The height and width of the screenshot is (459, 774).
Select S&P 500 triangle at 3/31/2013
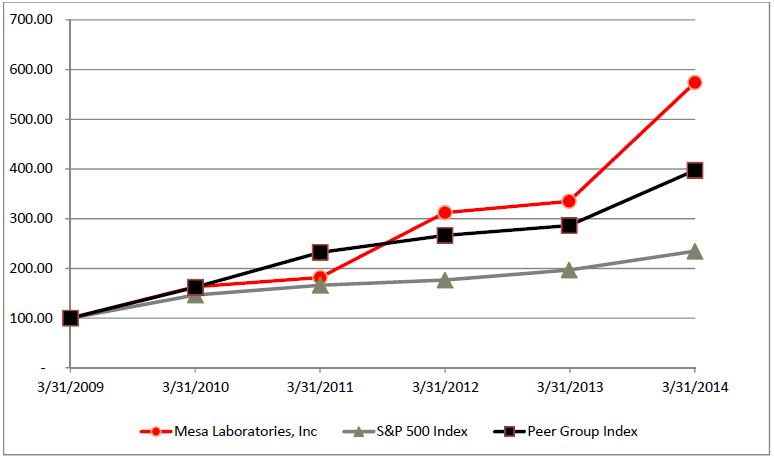(570, 269)
